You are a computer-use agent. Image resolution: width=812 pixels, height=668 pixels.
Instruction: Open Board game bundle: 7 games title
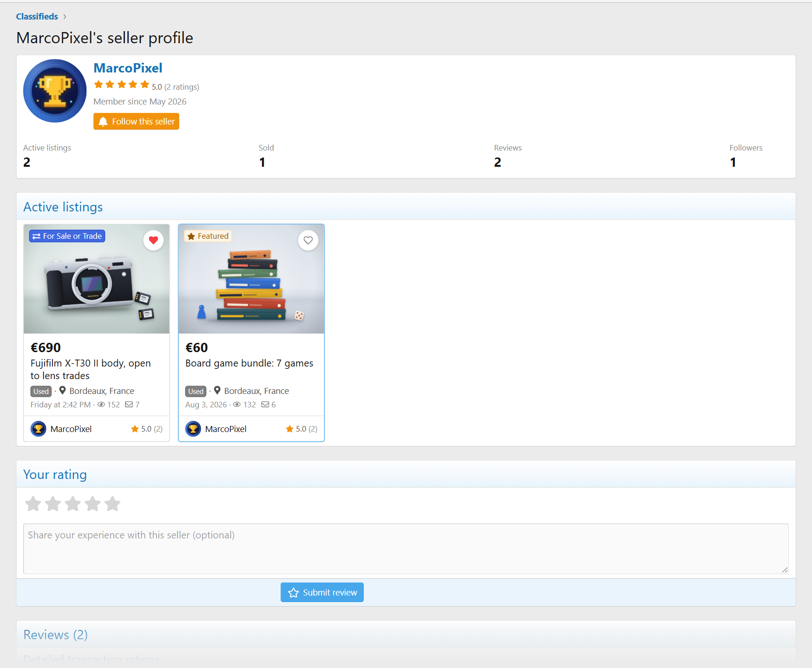(x=249, y=363)
